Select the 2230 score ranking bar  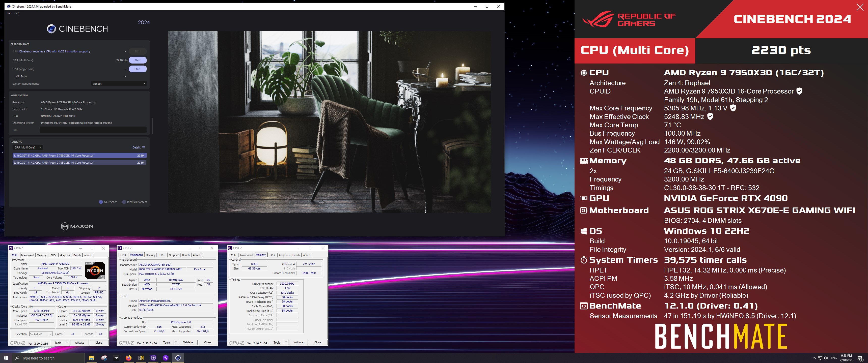79,156
